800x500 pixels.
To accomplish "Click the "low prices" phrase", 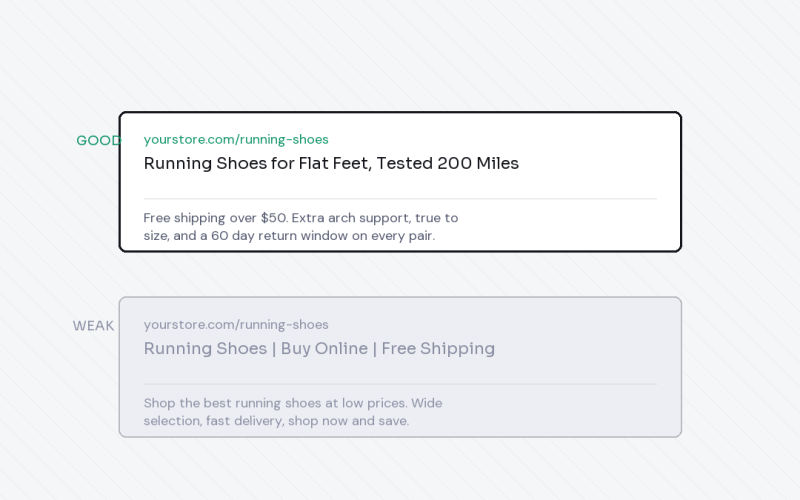I will [374, 403].
